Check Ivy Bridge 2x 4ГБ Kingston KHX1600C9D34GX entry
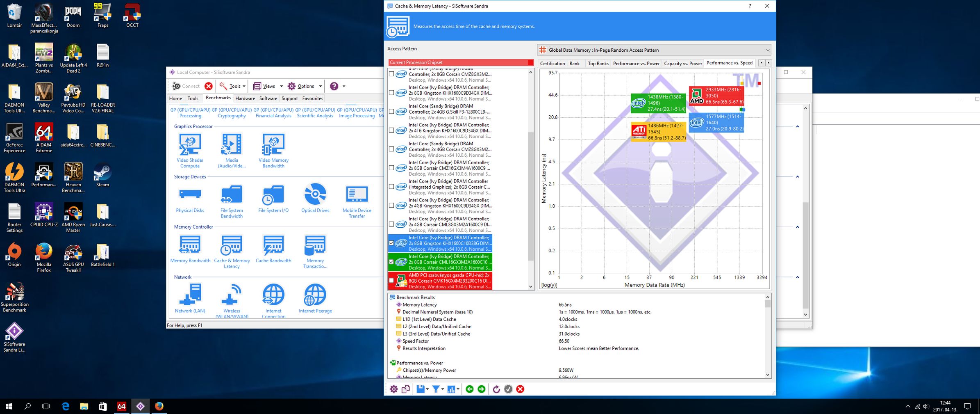 (391, 130)
